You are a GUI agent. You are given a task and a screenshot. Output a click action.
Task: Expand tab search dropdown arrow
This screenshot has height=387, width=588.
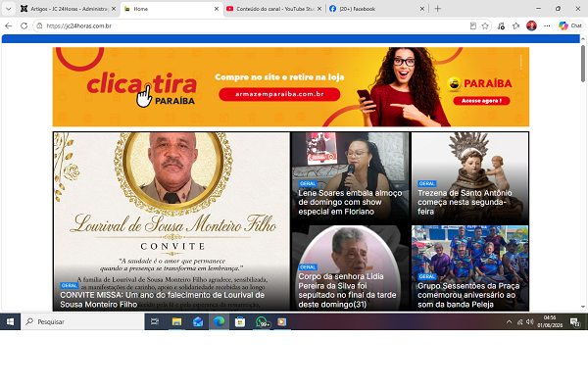click(8, 9)
